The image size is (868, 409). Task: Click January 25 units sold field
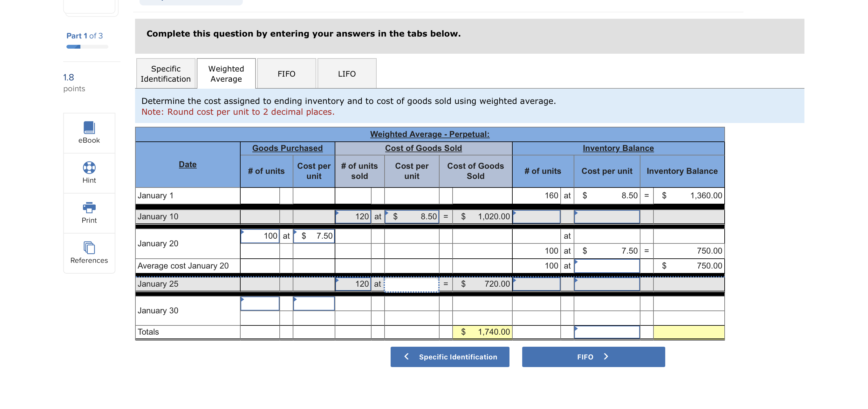(353, 284)
